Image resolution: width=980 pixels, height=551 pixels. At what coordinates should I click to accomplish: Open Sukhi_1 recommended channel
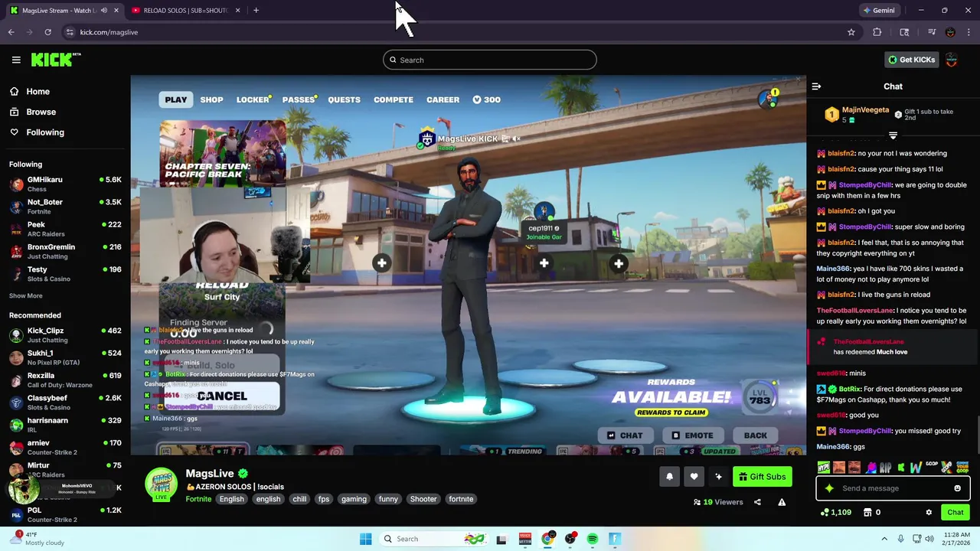point(65,357)
